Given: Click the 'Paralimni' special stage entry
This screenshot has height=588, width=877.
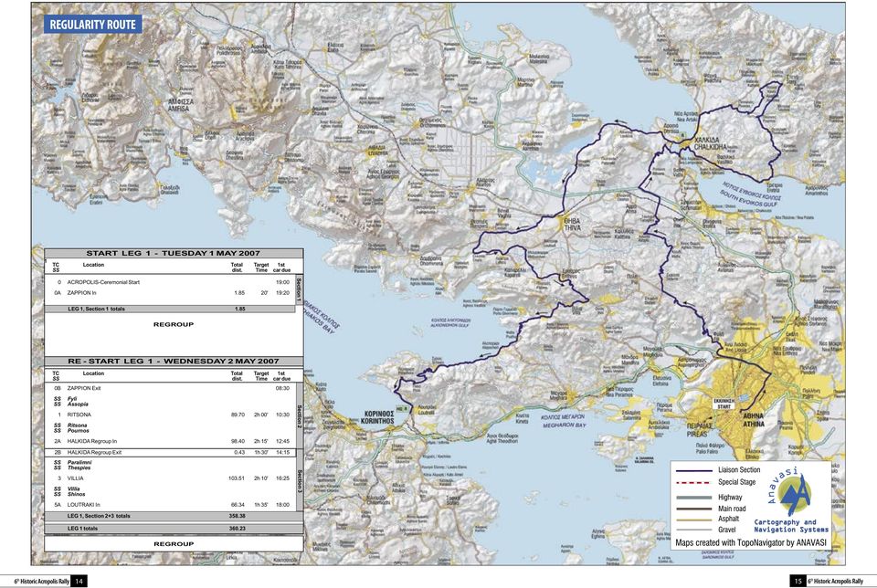Looking at the screenshot, I should coord(79,463).
